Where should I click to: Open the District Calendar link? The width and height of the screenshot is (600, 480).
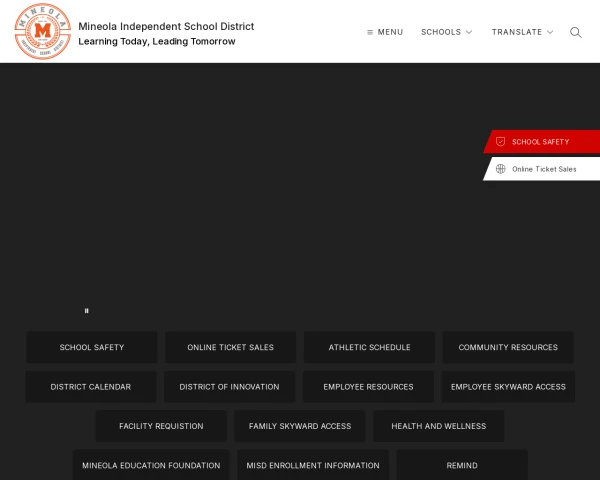pos(91,387)
